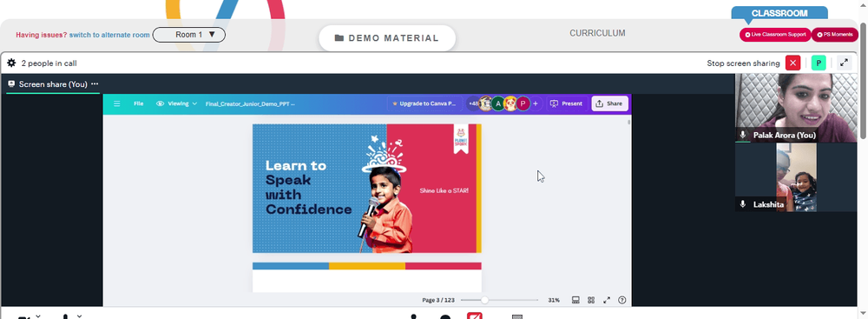Image resolution: width=868 pixels, height=319 pixels.
Task: Click Final_Creator_Junior_Demo_PPT title
Action: 250,103
